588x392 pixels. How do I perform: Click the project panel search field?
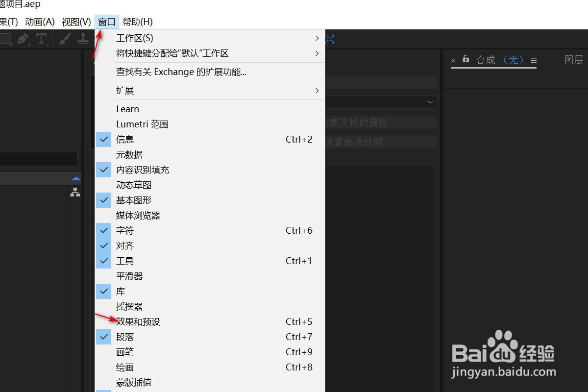(x=38, y=159)
